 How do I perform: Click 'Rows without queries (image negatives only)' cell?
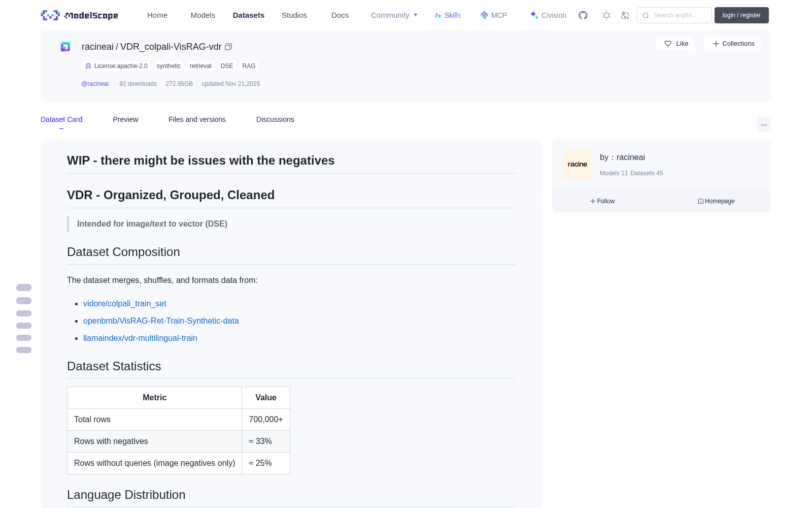(155, 463)
